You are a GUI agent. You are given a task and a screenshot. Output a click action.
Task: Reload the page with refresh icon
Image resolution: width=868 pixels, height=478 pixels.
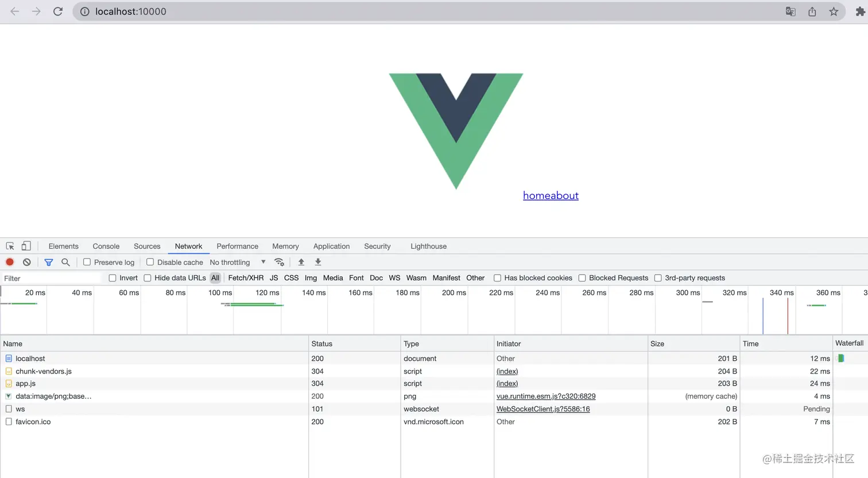point(58,11)
